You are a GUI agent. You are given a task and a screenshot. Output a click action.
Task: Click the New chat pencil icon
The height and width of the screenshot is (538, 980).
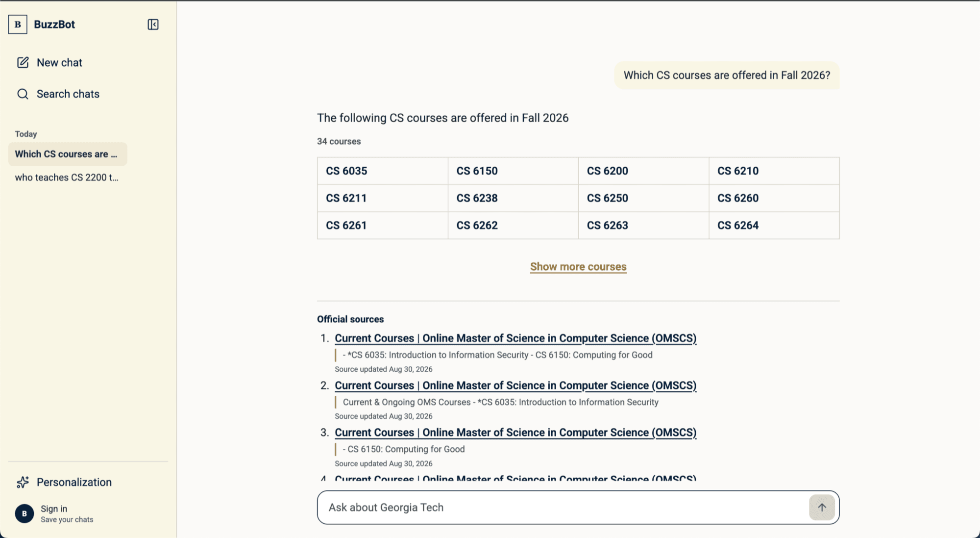23,63
